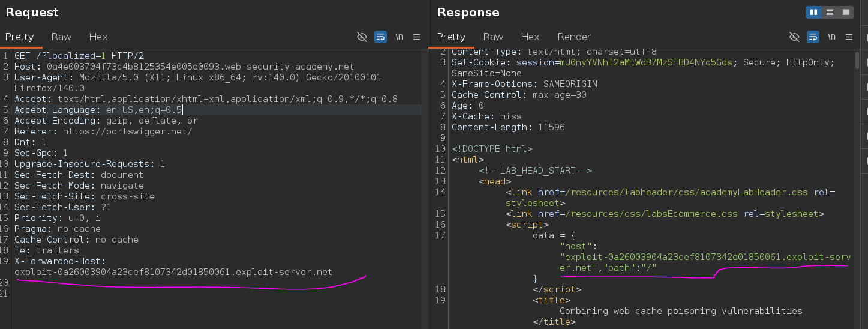Viewport: 868px width, 329px height.
Task: Switch to Request Raw tab
Action: (61, 37)
